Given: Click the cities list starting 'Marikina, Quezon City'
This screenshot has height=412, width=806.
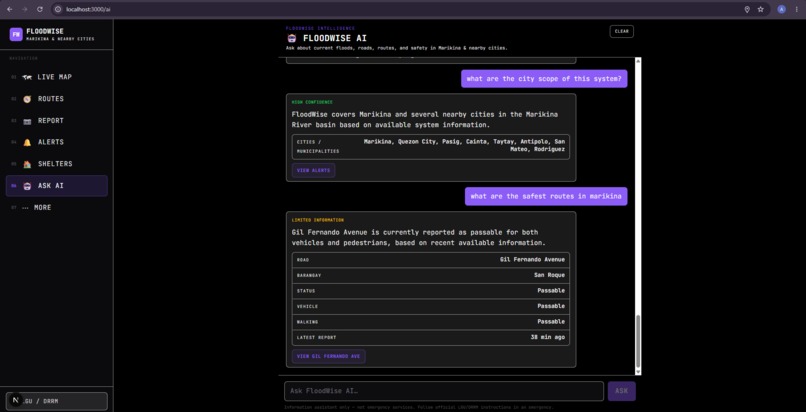Looking at the screenshot, I should point(464,145).
